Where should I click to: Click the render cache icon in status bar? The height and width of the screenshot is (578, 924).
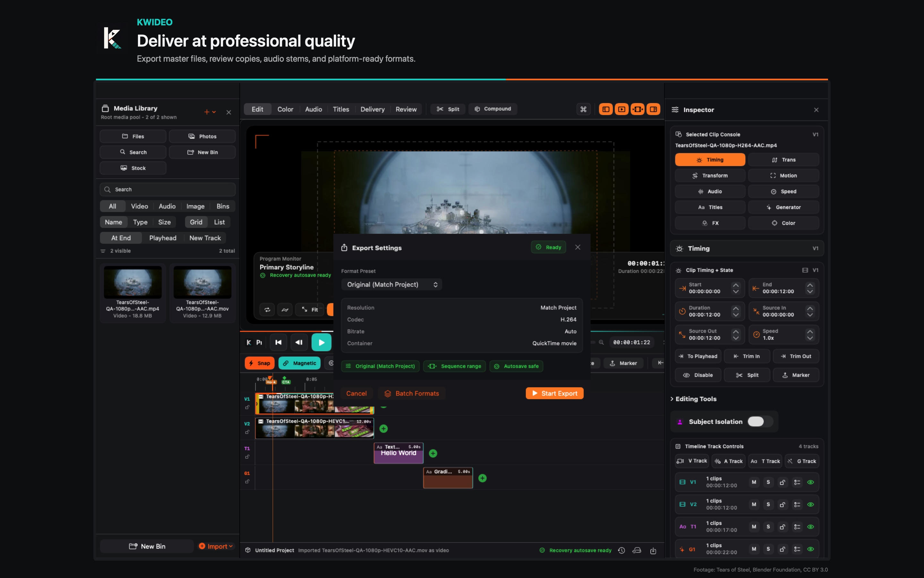pyautogui.click(x=637, y=550)
